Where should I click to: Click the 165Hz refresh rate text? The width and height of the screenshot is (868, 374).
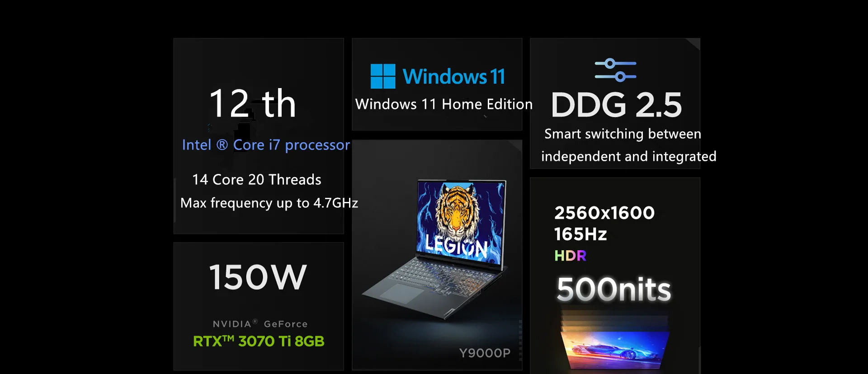point(580,234)
